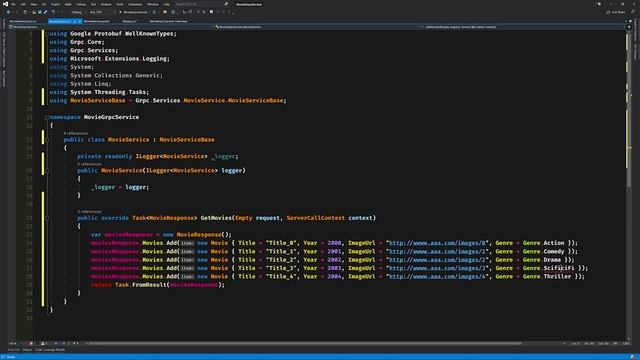This screenshot has height=360, width=640.
Task: Click the Undo toolbar icon
Action: tap(53, 12)
